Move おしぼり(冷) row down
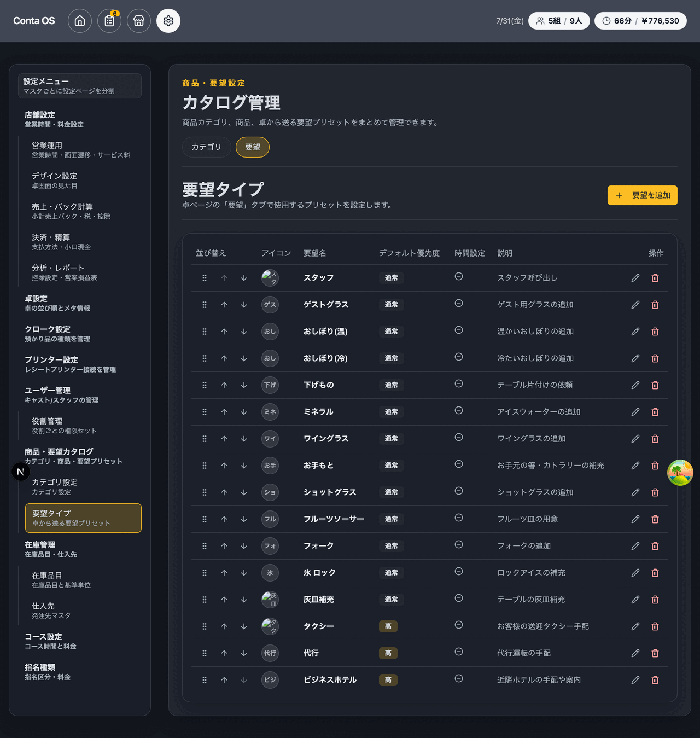 point(244,358)
